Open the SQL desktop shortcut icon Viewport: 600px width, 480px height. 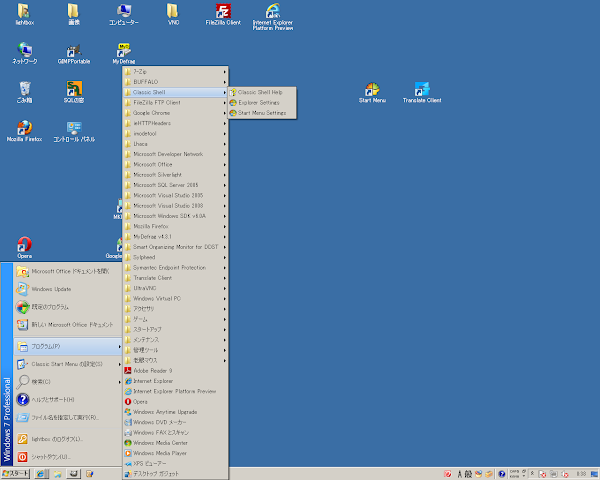tap(74, 92)
